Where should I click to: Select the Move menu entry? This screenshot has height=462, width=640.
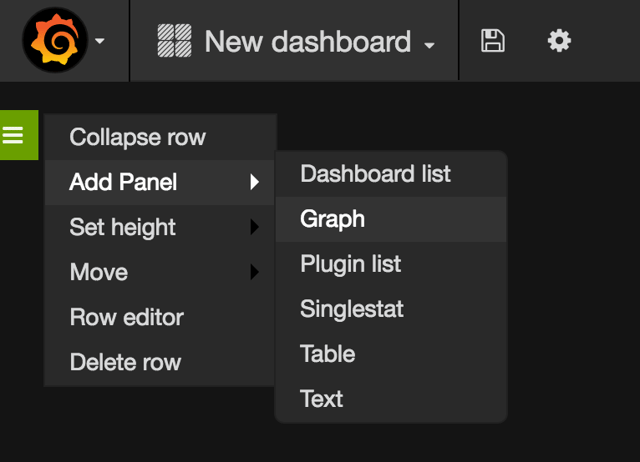tap(159, 272)
